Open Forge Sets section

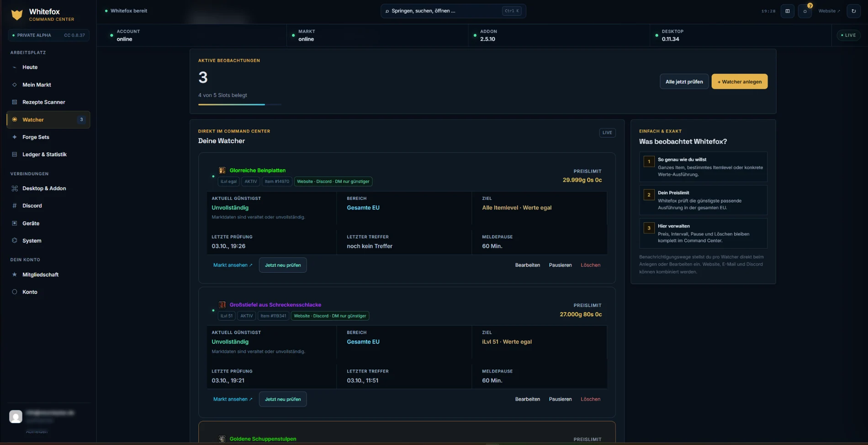(48, 137)
